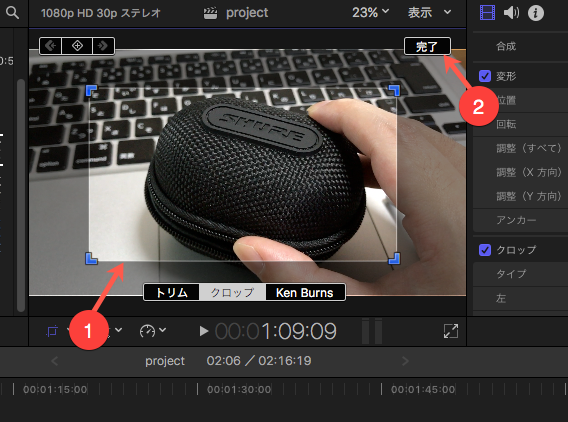
Task: Select the アンカー row
Action: tap(521, 220)
